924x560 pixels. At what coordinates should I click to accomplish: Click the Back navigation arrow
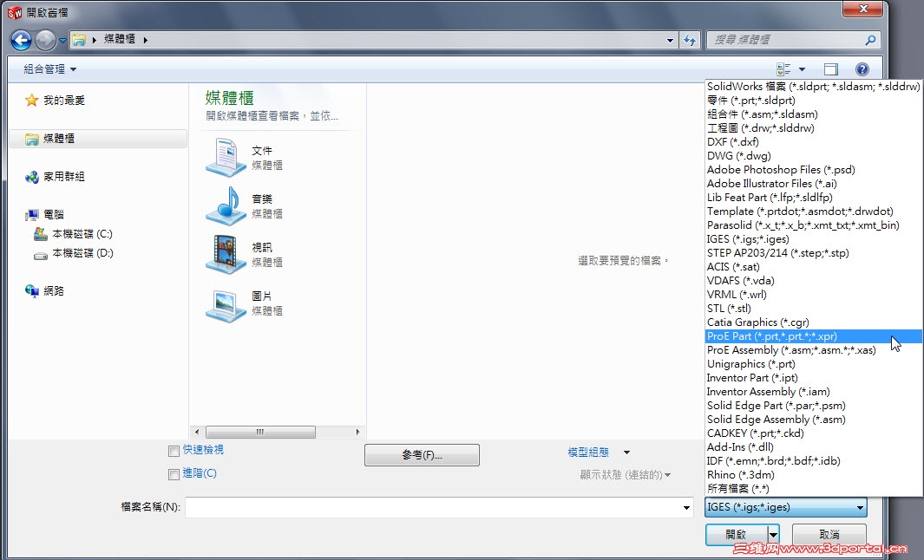click(x=21, y=40)
